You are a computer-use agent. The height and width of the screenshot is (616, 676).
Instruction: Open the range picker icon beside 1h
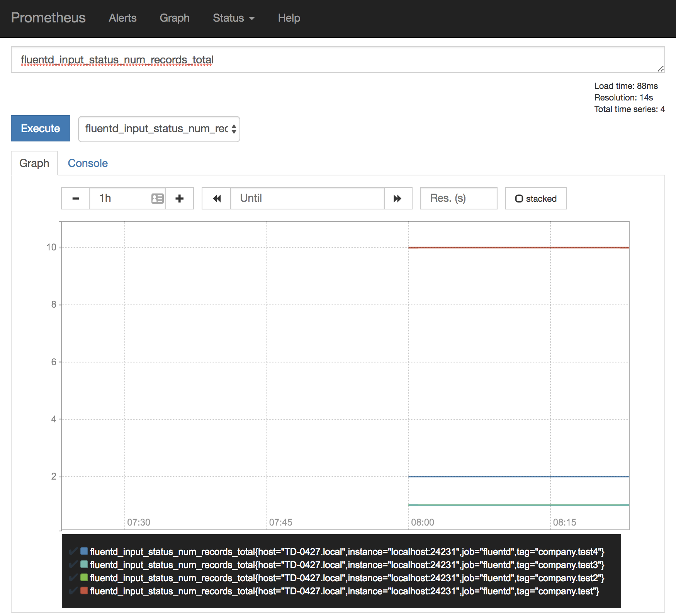158,199
